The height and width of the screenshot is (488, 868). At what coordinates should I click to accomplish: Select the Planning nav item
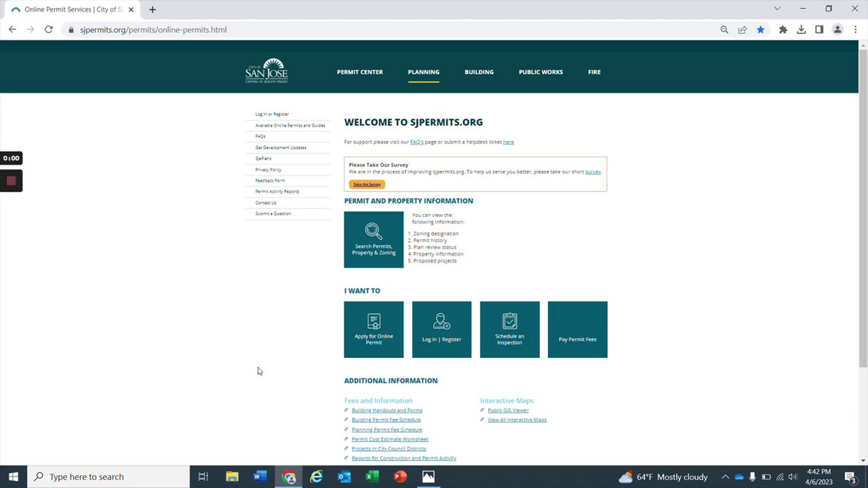[424, 72]
